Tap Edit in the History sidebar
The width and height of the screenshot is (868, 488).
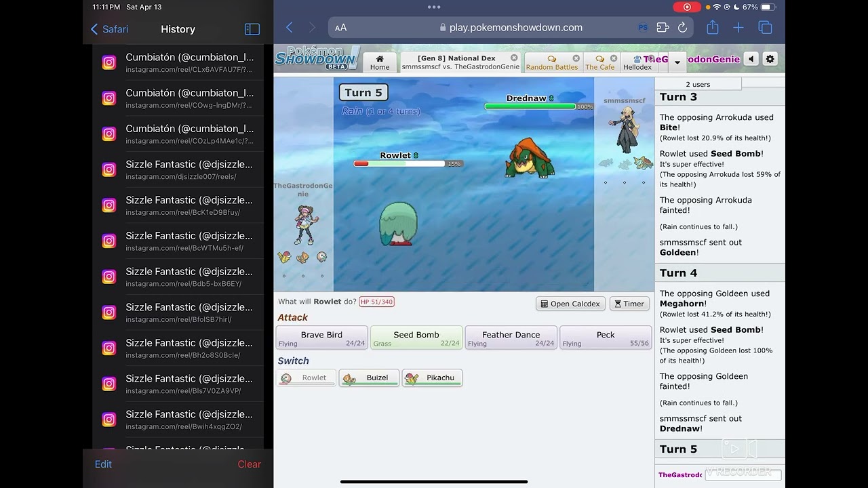(103, 464)
